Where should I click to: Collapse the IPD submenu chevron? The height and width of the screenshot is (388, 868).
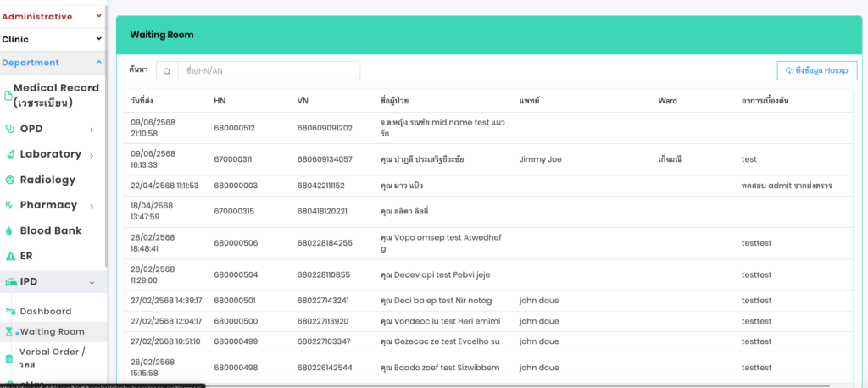pyautogui.click(x=92, y=282)
